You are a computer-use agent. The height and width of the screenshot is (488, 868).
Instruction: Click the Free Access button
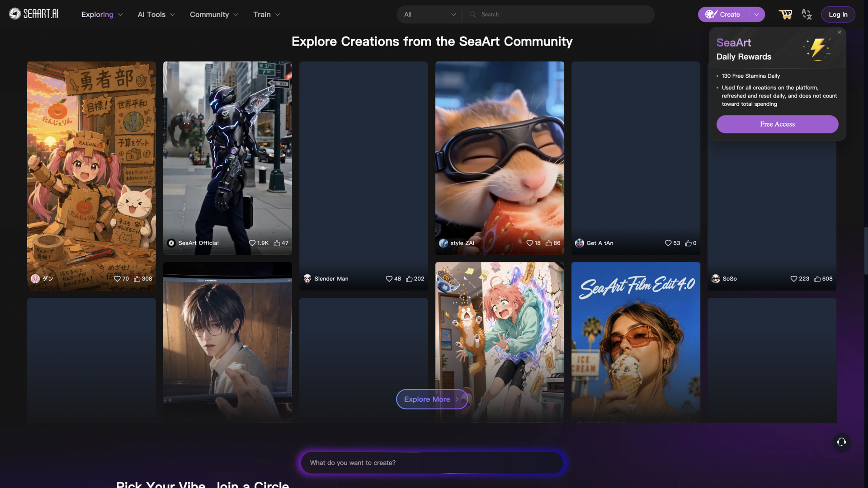(x=777, y=124)
